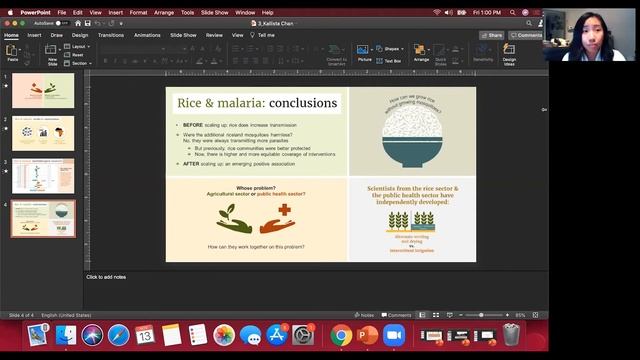
Task: Click the Undo arrow
Action: (x=97, y=23)
